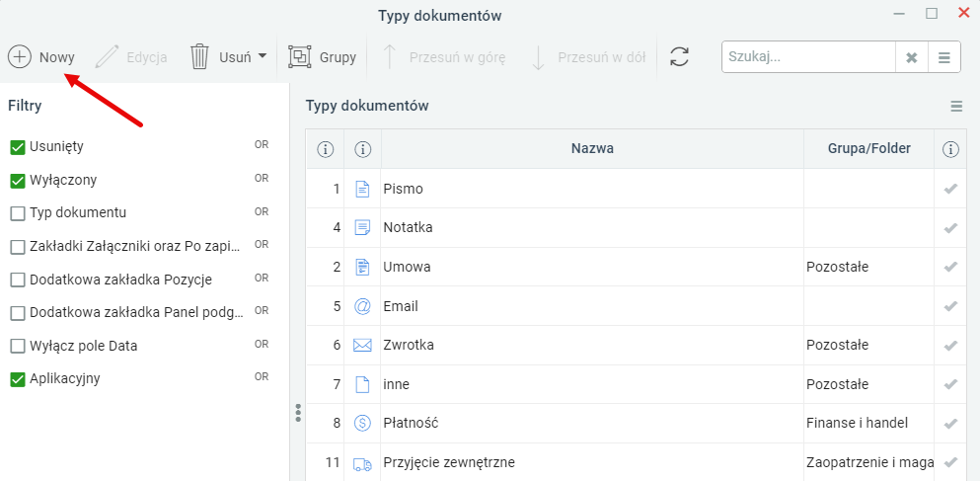Select the Email row name
This screenshot has width=980, height=481.
(x=401, y=306)
